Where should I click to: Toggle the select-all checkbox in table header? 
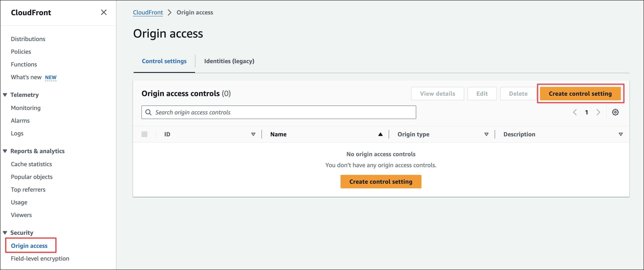pos(144,134)
